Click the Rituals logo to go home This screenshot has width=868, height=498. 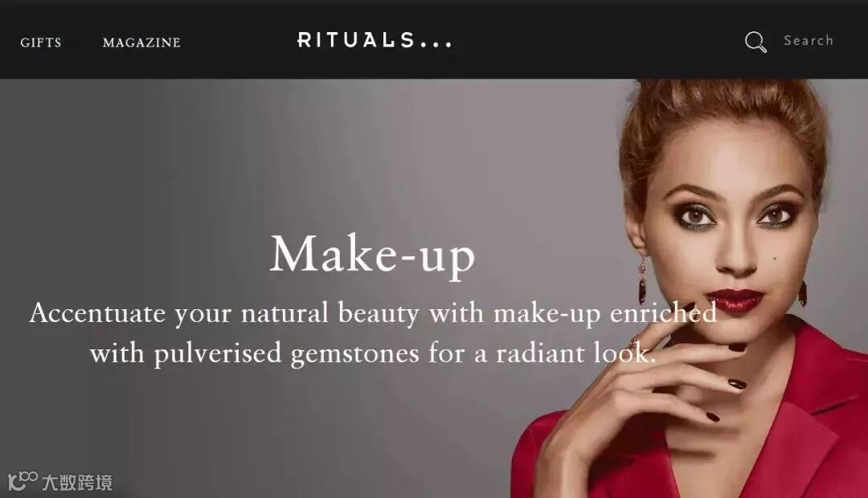375,40
